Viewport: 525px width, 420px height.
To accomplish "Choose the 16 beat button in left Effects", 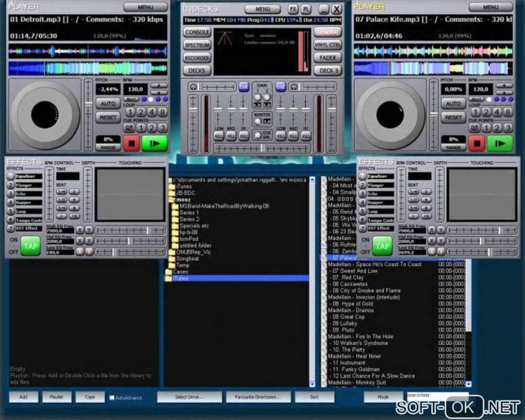I will (74, 216).
